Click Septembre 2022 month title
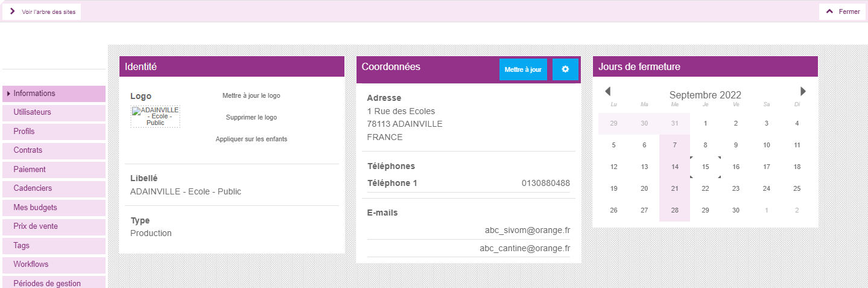 (x=705, y=95)
